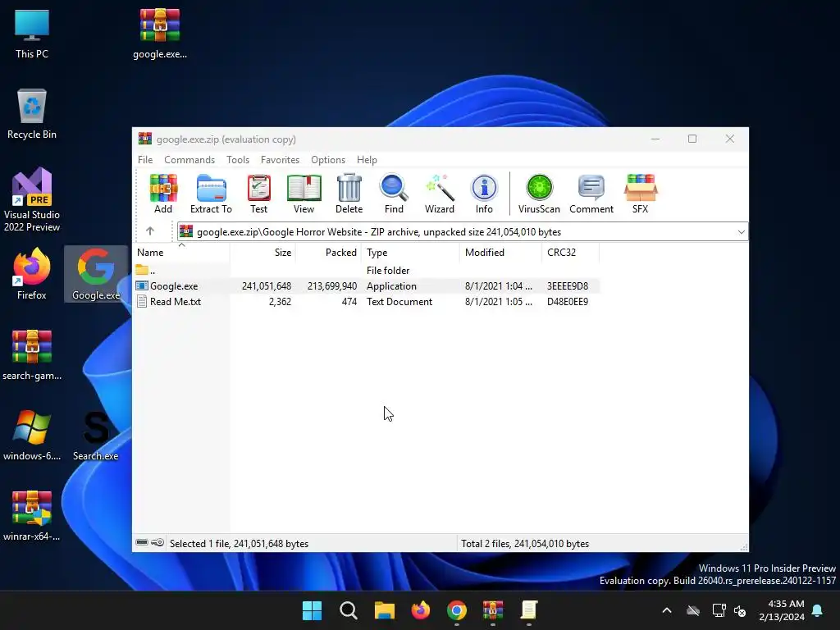Viewport: 840px width, 630px height.
Task: Click the Delete trash can icon
Action: click(x=349, y=194)
